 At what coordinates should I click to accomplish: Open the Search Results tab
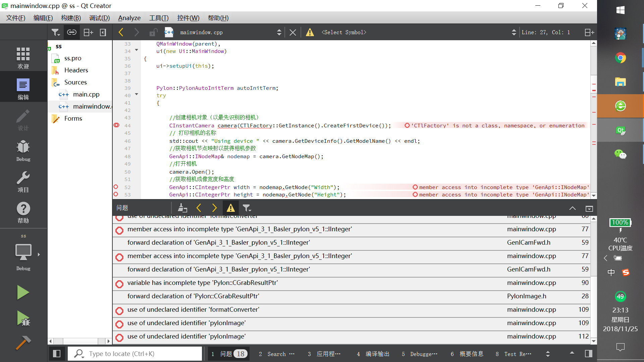click(x=277, y=354)
